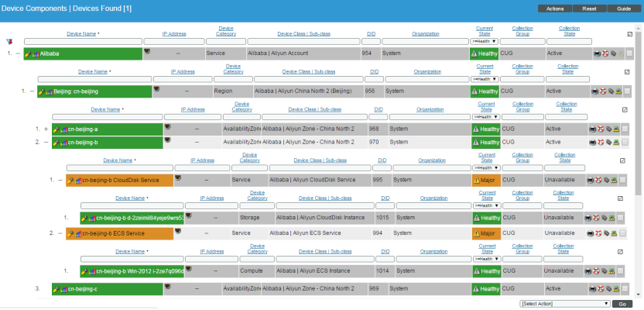Click the network icon in the cn-beijing-a row
The width and height of the screenshot is (644, 310).
(x=615, y=129)
